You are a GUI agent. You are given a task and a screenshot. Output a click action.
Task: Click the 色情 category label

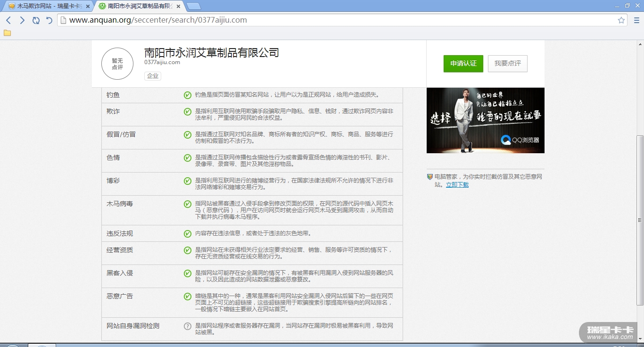coord(113,158)
